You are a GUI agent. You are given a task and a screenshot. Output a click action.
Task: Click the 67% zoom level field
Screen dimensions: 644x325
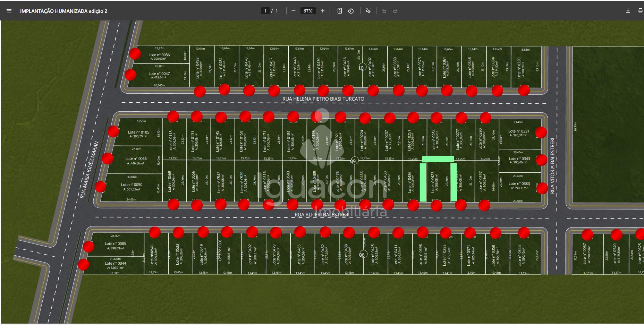click(x=308, y=11)
